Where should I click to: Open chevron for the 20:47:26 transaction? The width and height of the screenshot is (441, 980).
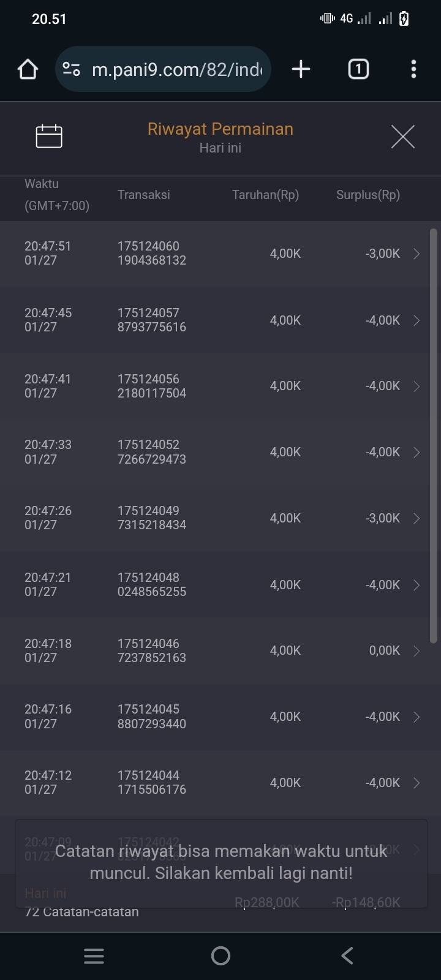point(417,518)
